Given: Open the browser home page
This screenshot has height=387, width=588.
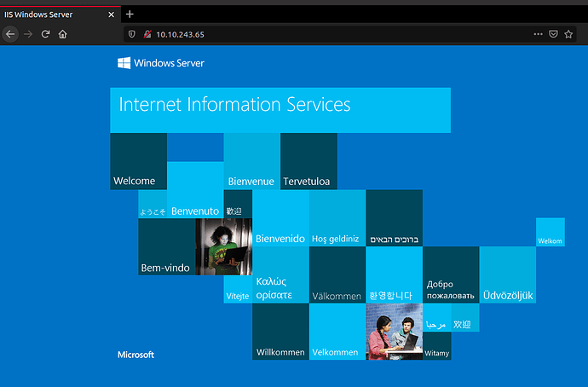Looking at the screenshot, I should click(x=62, y=34).
